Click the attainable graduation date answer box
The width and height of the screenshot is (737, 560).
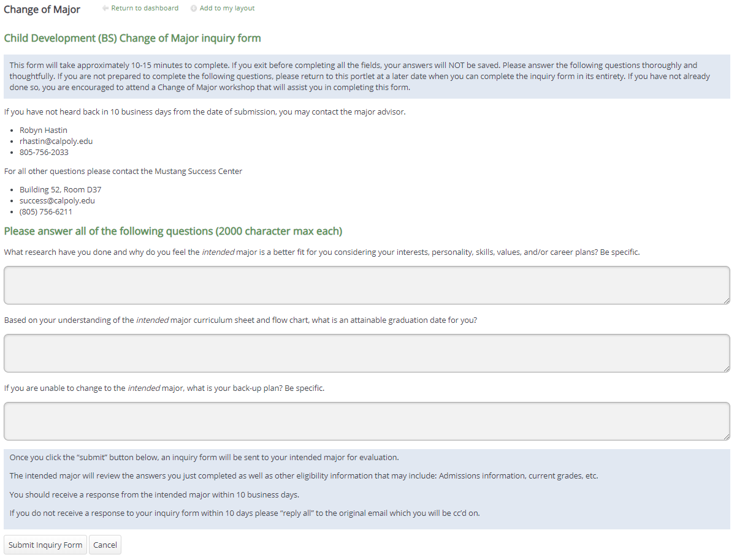(x=366, y=353)
